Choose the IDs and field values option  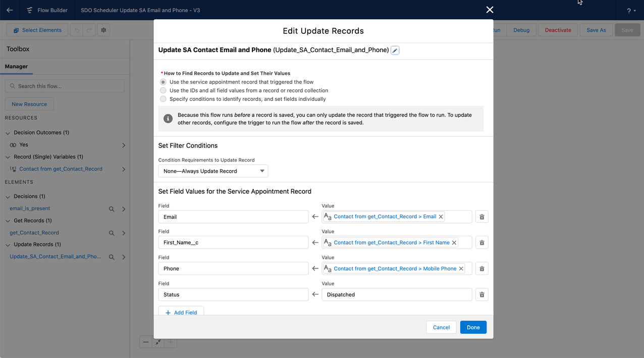click(163, 90)
